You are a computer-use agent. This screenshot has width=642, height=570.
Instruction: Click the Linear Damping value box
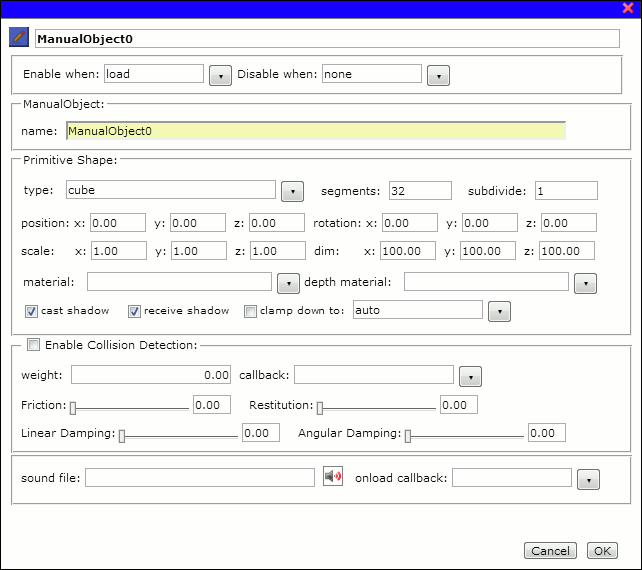pyautogui.click(x=261, y=433)
